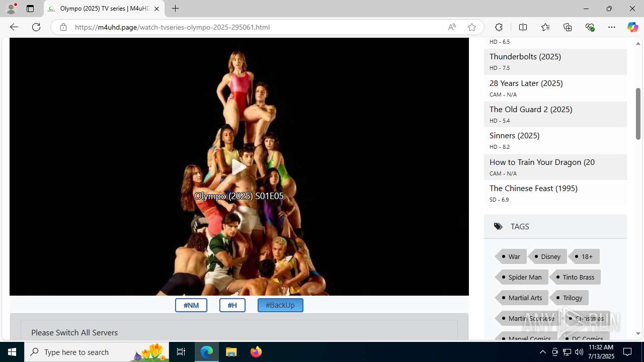Open Sinners (2025) movie link
644x362 pixels.
(514, 135)
